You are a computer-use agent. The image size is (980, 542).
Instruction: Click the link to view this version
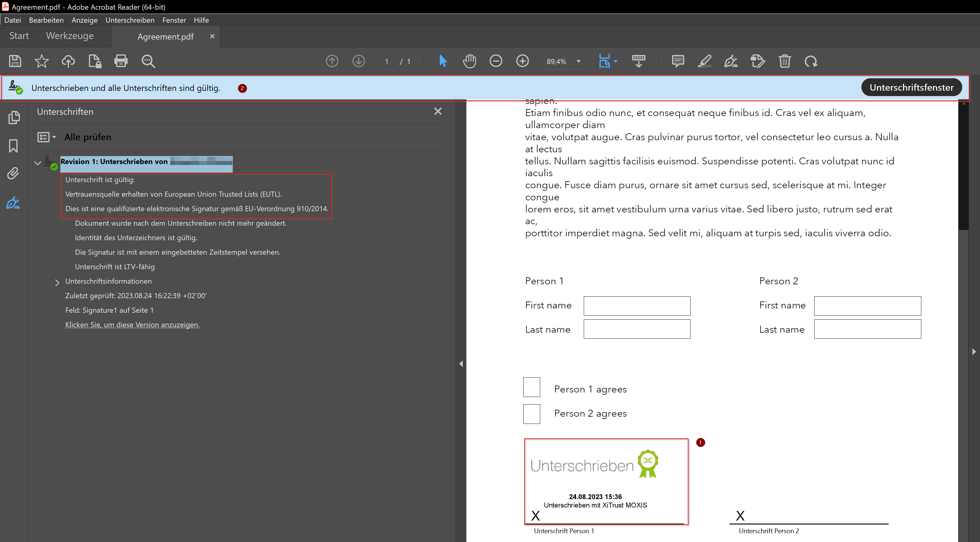[x=132, y=324]
